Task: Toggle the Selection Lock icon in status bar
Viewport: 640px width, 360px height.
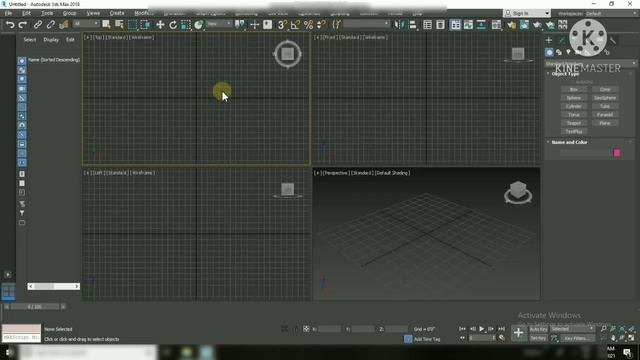Action: pos(296,329)
